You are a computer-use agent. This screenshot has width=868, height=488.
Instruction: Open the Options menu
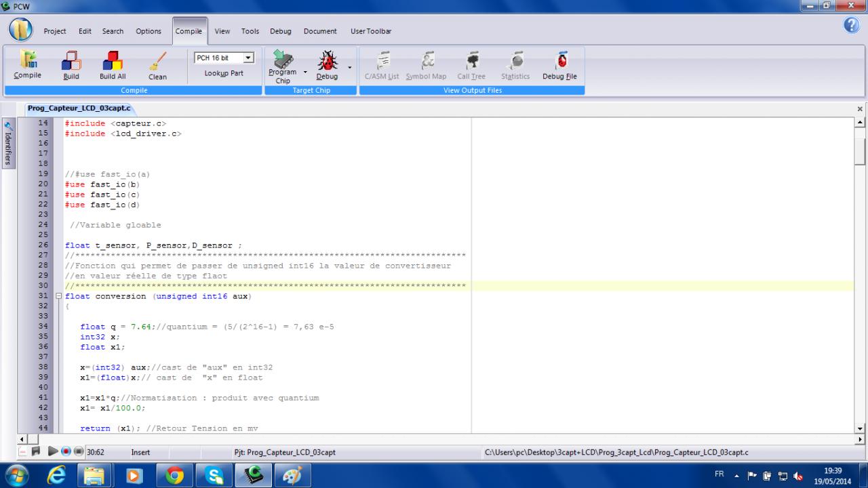click(x=149, y=31)
